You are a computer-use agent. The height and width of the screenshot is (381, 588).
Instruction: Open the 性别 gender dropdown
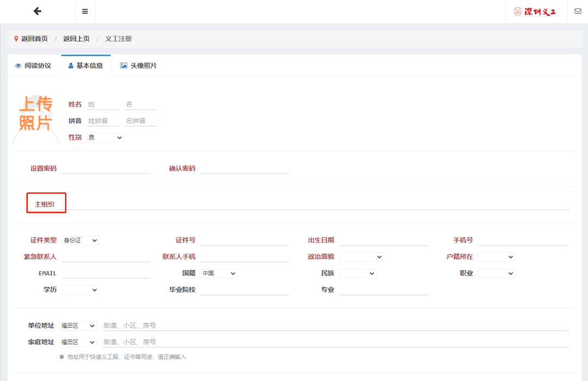pos(105,138)
